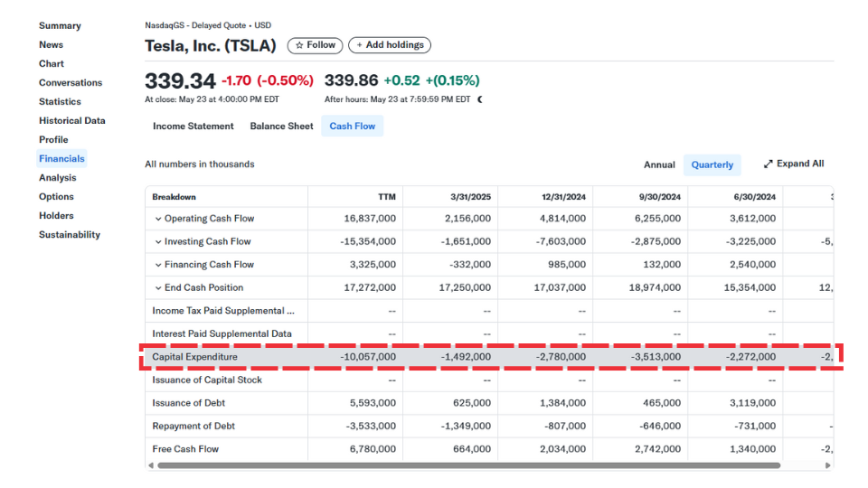
Task: Click the closing price 339.34
Action: point(180,81)
